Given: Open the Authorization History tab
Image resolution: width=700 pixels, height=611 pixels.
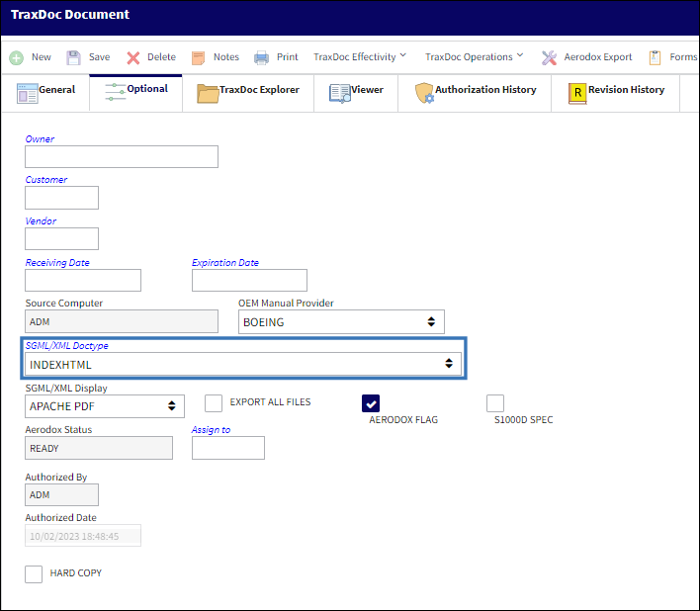Looking at the screenshot, I should click(x=475, y=93).
